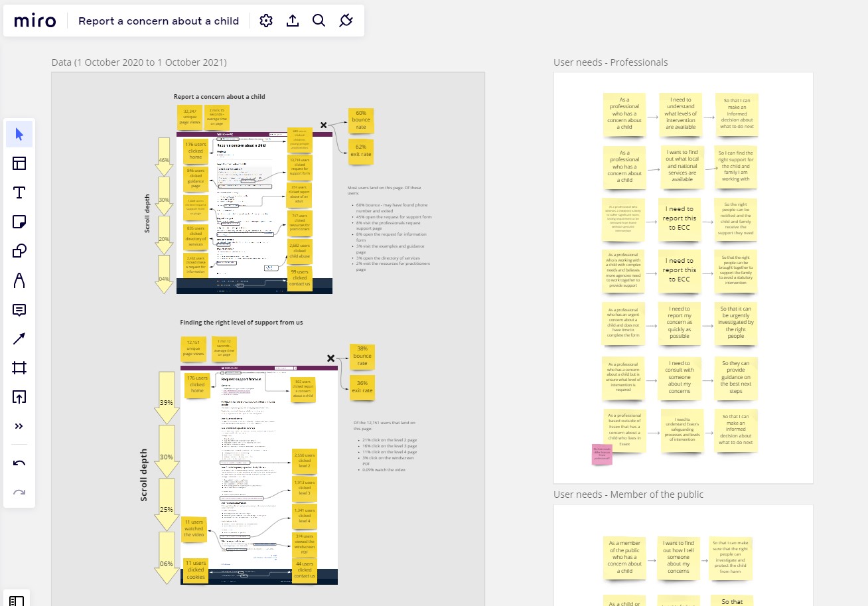Open the apps and integrations panel

coord(346,21)
